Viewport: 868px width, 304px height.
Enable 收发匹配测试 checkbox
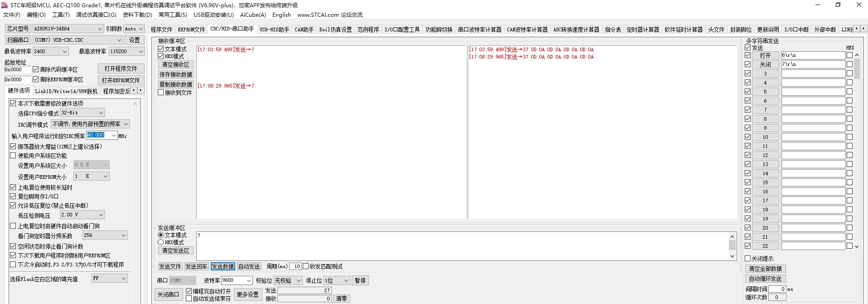coord(306,266)
